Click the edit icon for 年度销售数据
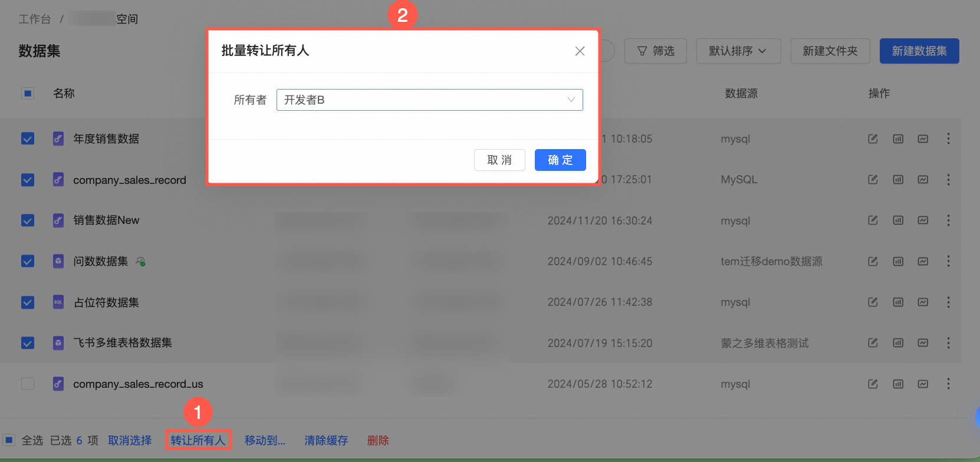980x462 pixels. coord(873,138)
